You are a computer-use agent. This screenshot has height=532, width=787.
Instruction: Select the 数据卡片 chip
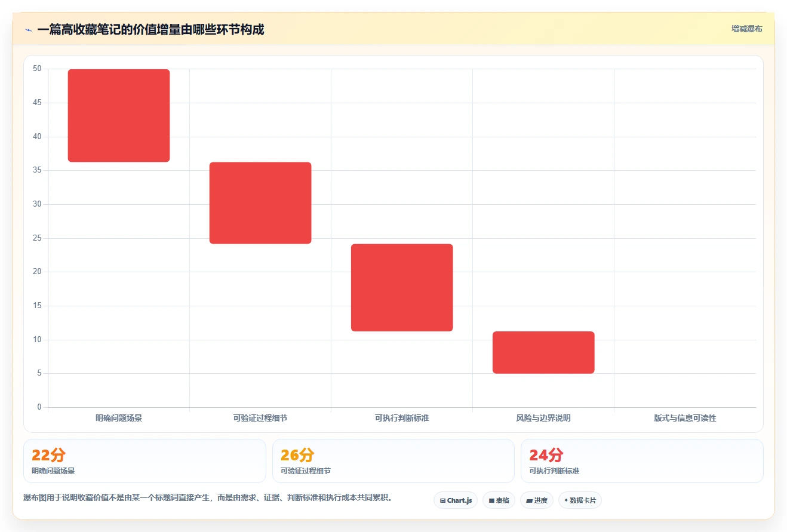(x=580, y=500)
